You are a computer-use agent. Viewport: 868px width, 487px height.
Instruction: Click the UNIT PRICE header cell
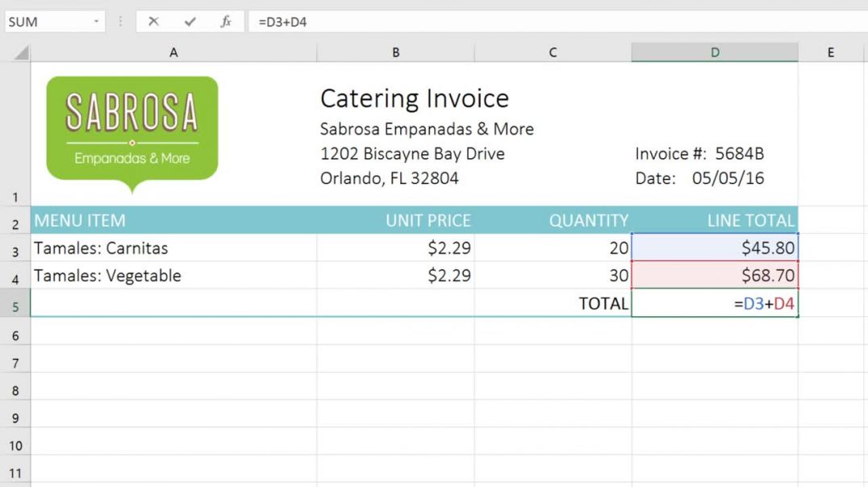[395, 220]
